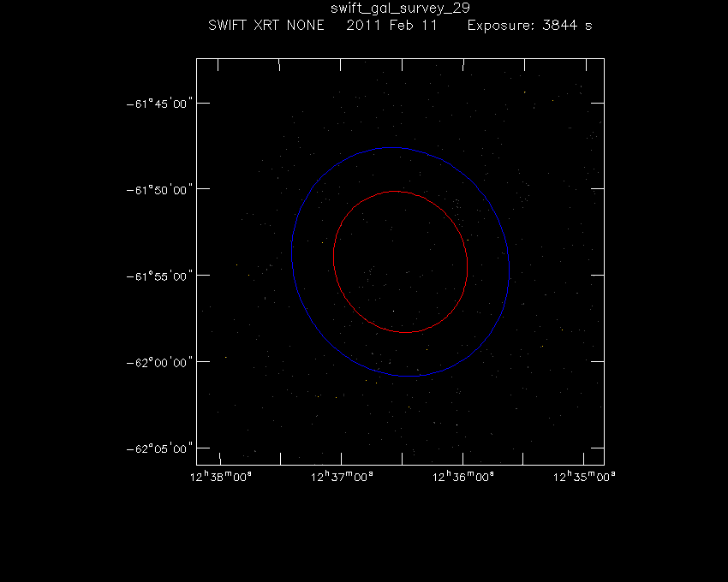Click declination label -62°05'00"
This screenshot has width=728, height=582.
[159, 449]
